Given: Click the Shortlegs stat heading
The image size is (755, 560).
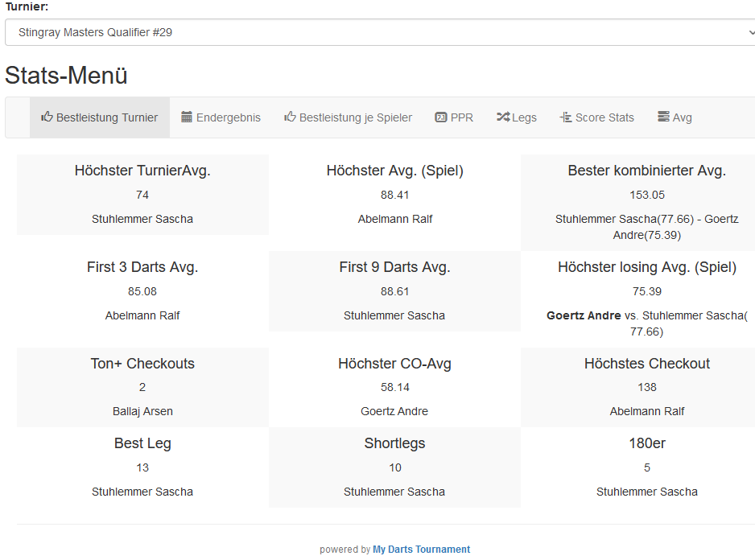Looking at the screenshot, I should 394,443.
